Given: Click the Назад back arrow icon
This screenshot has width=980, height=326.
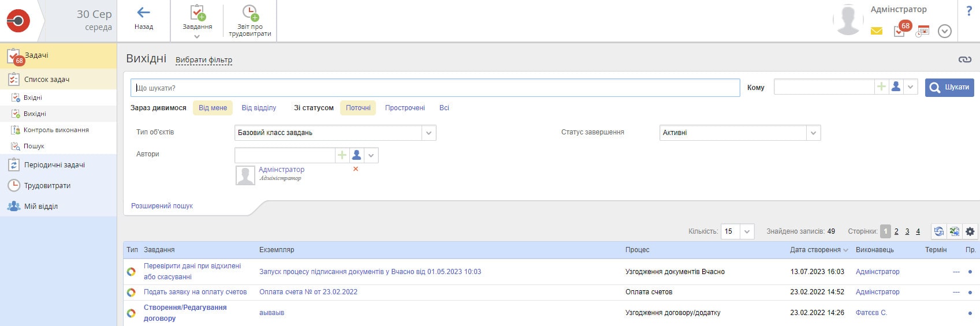Looking at the screenshot, I should [143, 13].
